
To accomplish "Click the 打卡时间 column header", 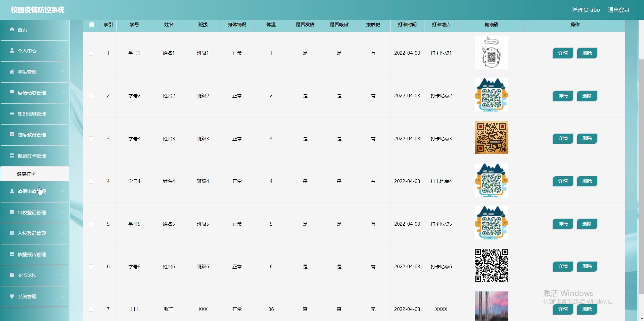I will coord(407,25).
